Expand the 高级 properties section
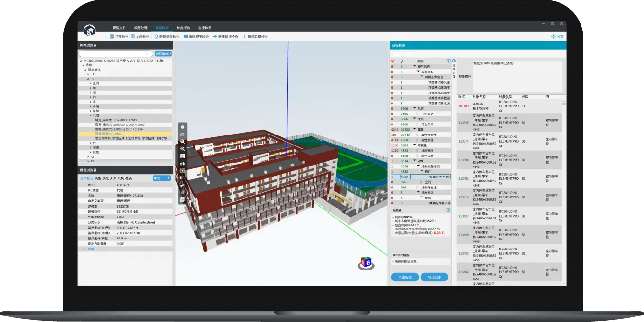Image resolution: width=644 pixels, height=322 pixels. click(84, 249)
